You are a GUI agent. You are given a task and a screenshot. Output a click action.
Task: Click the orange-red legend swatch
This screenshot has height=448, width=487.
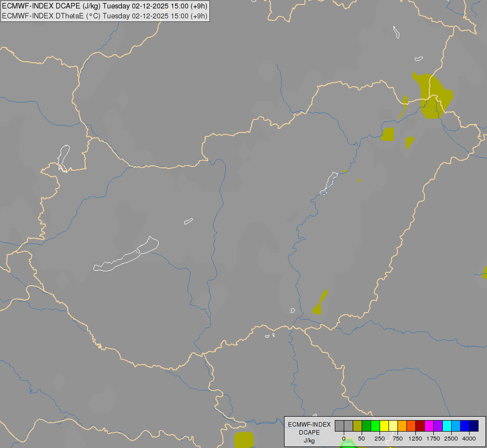tap(411, 426)
